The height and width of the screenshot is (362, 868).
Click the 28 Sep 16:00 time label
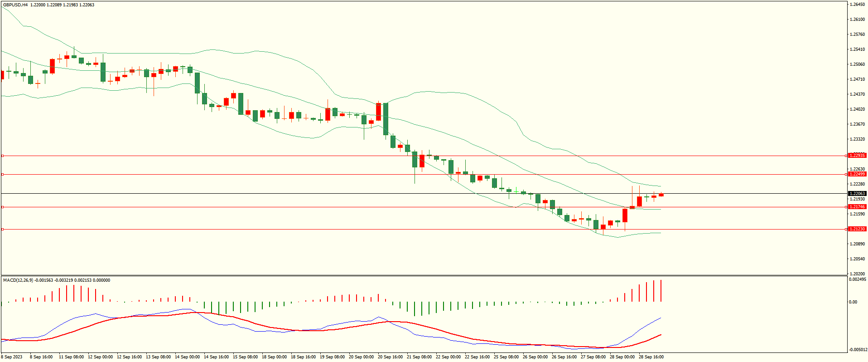pyautogui.click(x=651, y=357)
